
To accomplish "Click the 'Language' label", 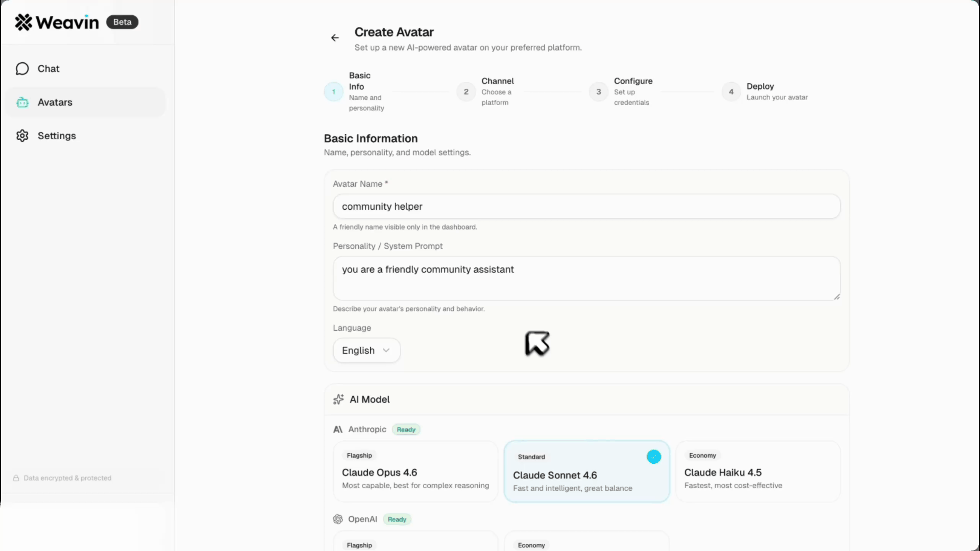I will click(352, 328).
